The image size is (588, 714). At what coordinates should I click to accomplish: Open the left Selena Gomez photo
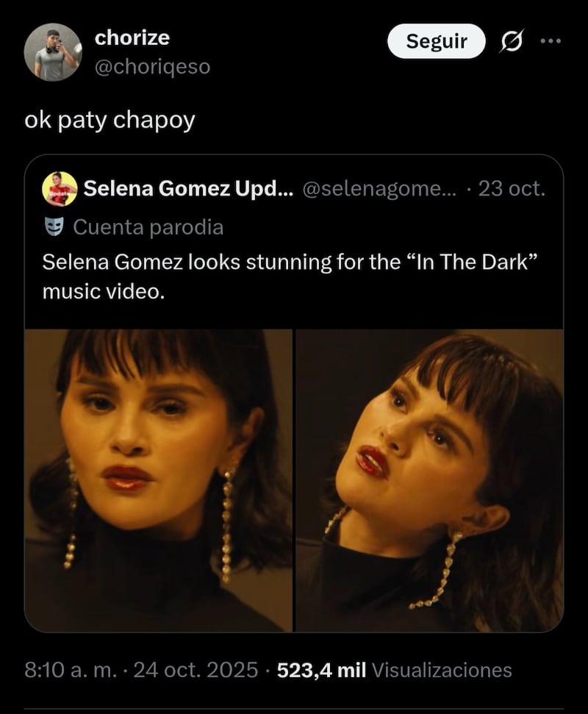(x=159, y=480)
